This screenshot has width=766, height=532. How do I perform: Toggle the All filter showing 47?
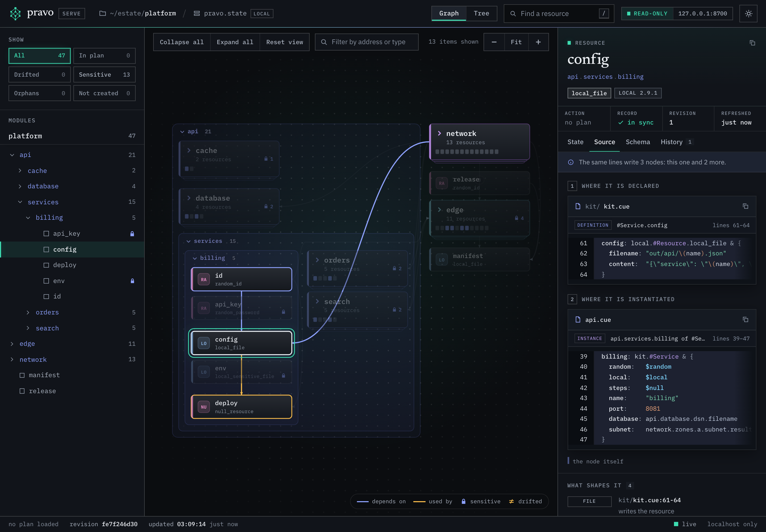(39, 56)
